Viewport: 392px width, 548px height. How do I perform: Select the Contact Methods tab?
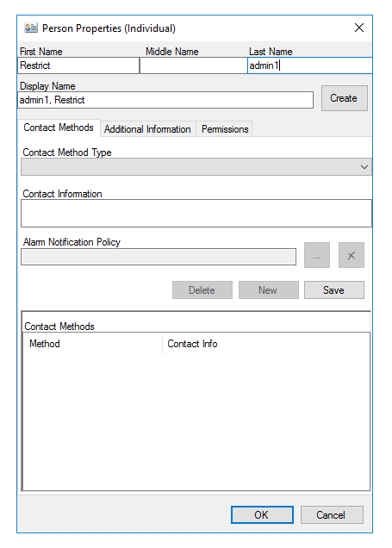coord(59,128)
